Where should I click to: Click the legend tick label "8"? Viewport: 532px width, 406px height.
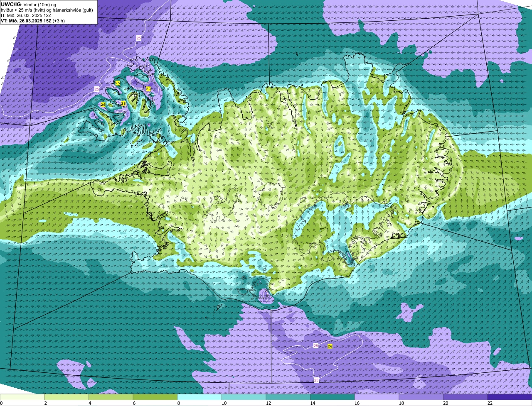[179, 403]
